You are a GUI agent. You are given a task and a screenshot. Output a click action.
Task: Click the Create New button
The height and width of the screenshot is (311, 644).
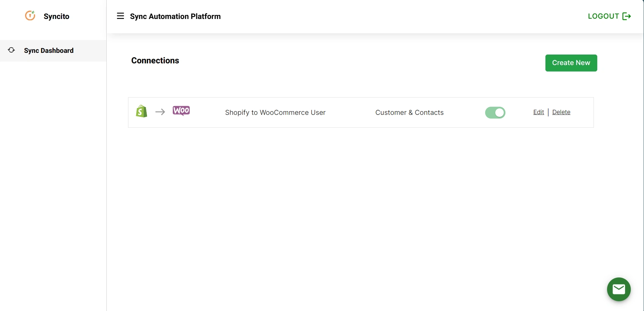coord(571,63)
